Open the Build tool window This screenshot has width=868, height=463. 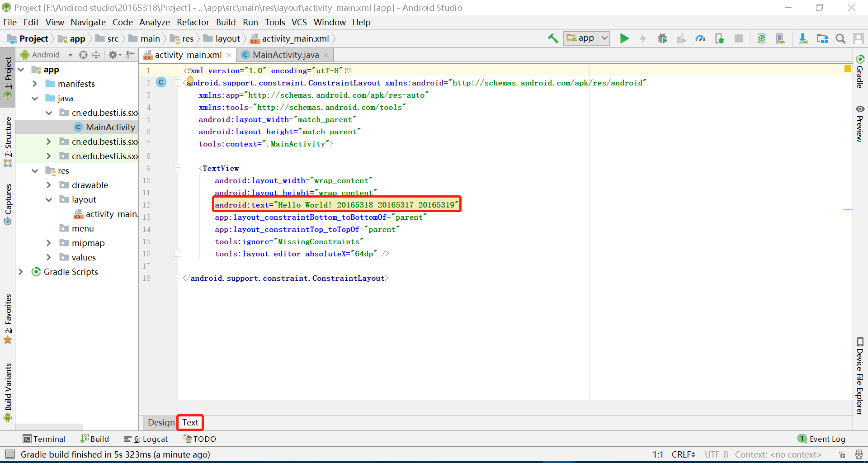(x=95, y=439)
